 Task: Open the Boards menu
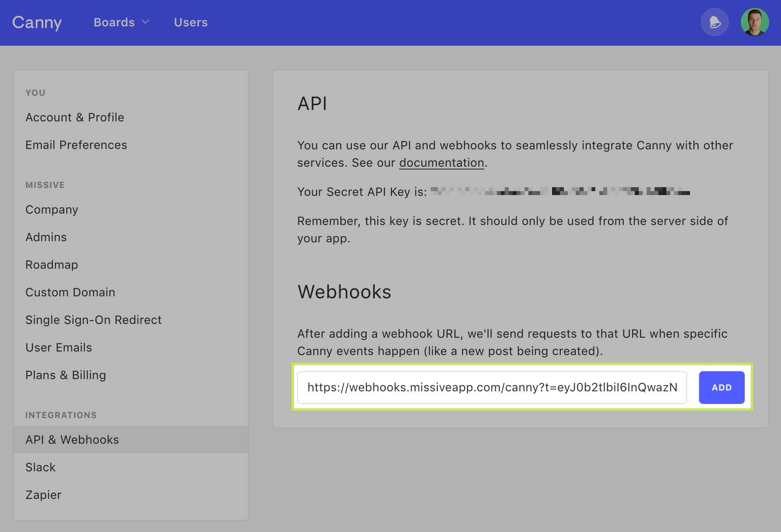click(x=114, y=22)
